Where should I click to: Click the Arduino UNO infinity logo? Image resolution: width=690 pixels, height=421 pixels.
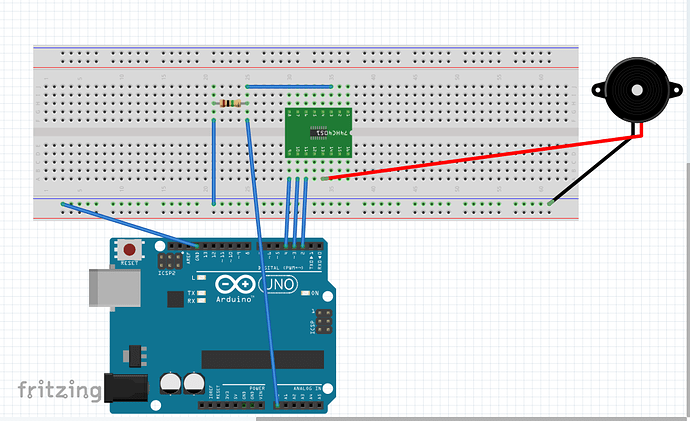point(235,284)
